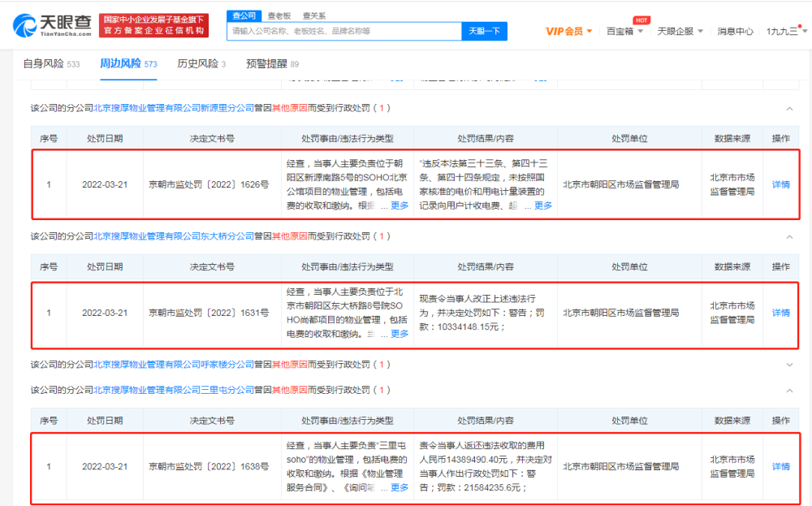
Task: Open the TianYanCha logo homepage
Action: (52, 25)
